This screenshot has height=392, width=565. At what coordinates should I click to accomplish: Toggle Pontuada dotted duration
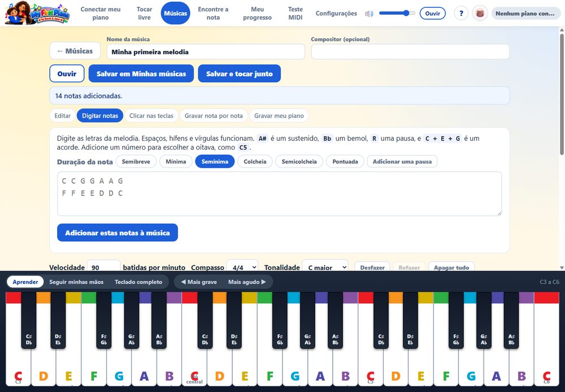(x=345, y=162)
